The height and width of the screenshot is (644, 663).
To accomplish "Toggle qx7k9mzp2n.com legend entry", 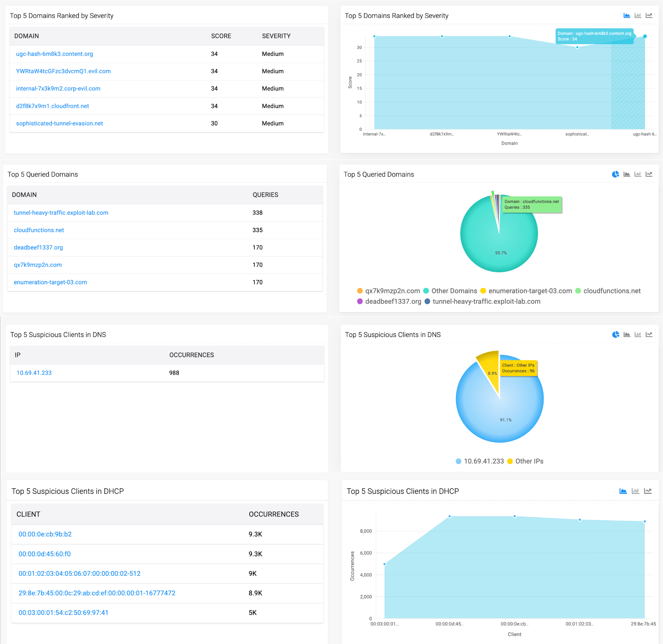I will coord(393,291).
